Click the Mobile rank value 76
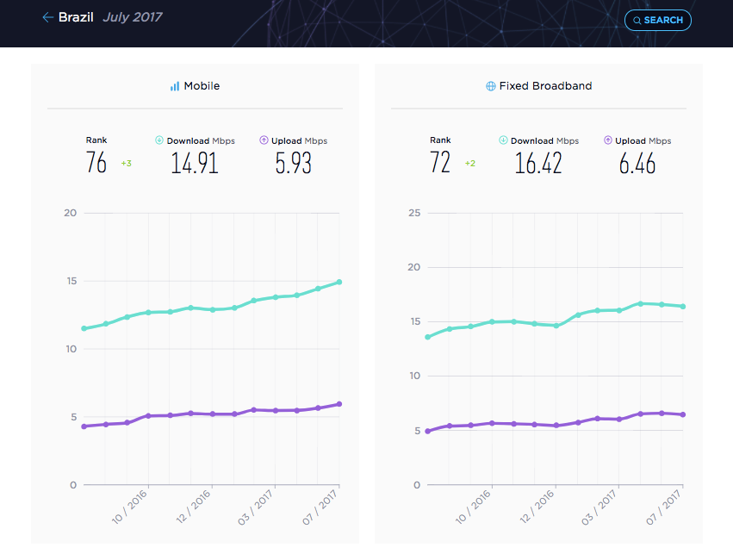The image size is (733, 560). tap(96, 162)
